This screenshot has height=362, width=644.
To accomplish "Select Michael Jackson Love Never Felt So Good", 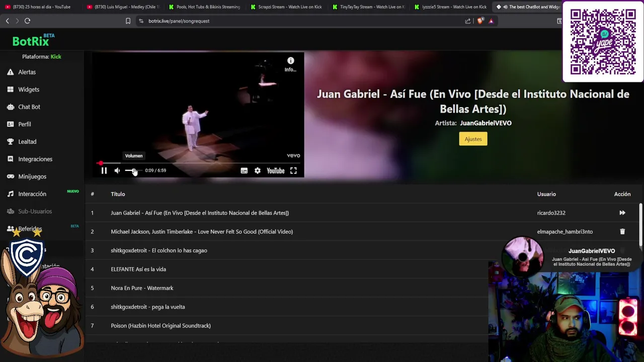I will tap(202, 232).
